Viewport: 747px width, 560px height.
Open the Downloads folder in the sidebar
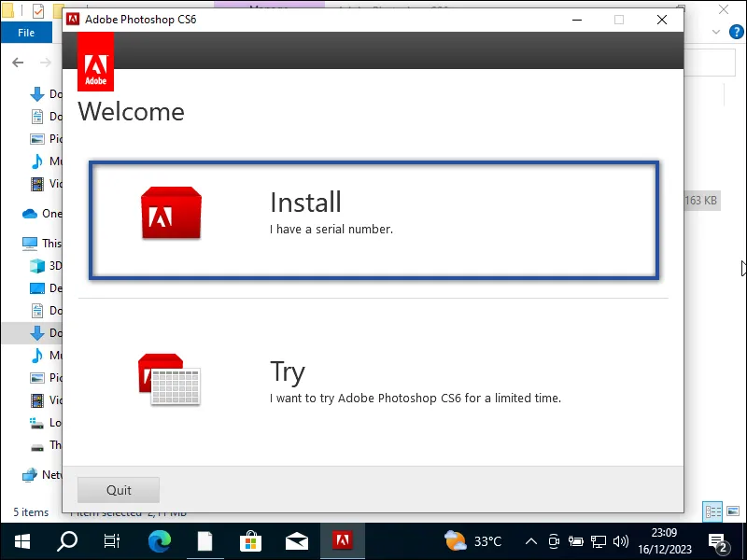coord(41,93)
